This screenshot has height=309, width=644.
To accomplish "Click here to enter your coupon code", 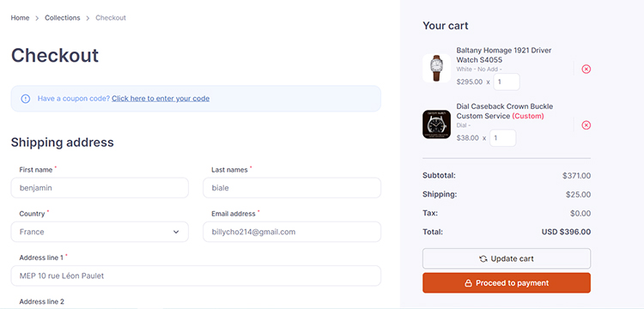I will click(x=161, y=99).
